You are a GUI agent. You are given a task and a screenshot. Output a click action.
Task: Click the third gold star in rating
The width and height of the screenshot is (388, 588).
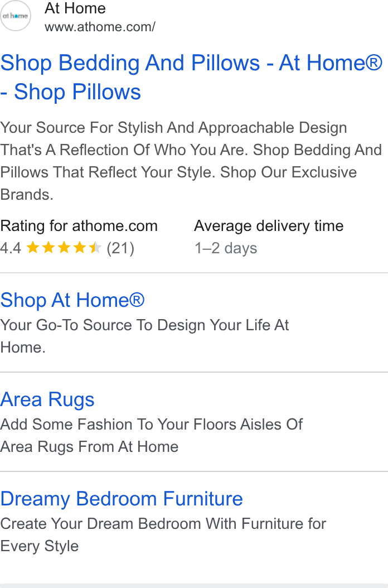pos(64,248)
